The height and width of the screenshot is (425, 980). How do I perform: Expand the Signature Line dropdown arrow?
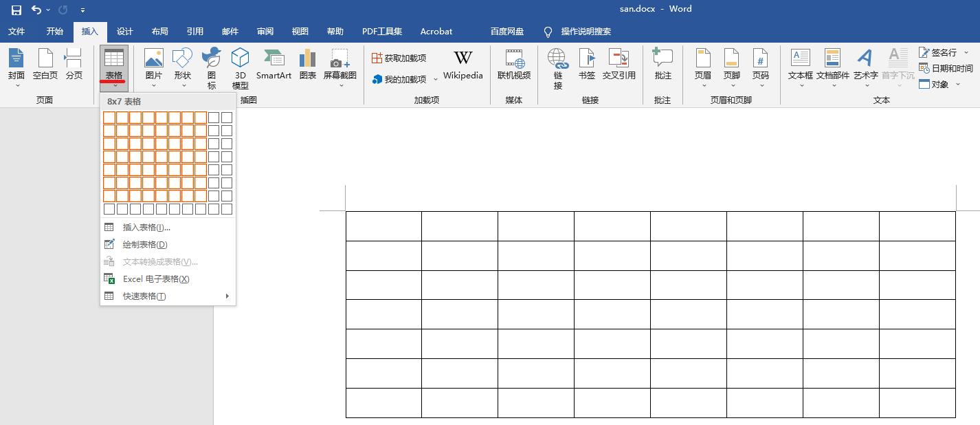[x=966, y=53]
